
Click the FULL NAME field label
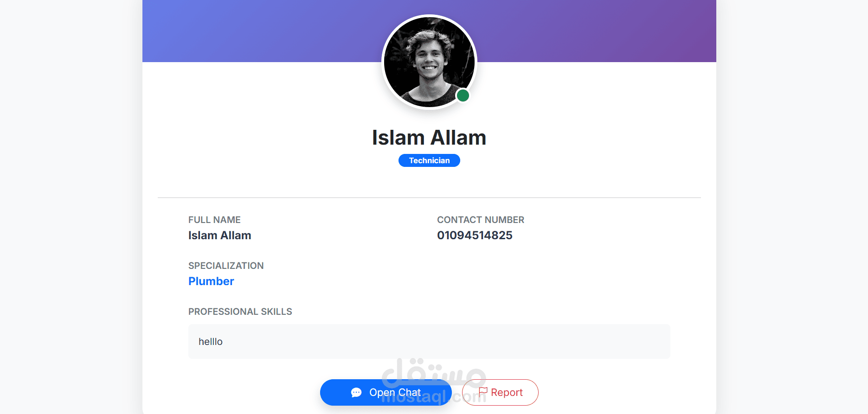tap(214, 220)
